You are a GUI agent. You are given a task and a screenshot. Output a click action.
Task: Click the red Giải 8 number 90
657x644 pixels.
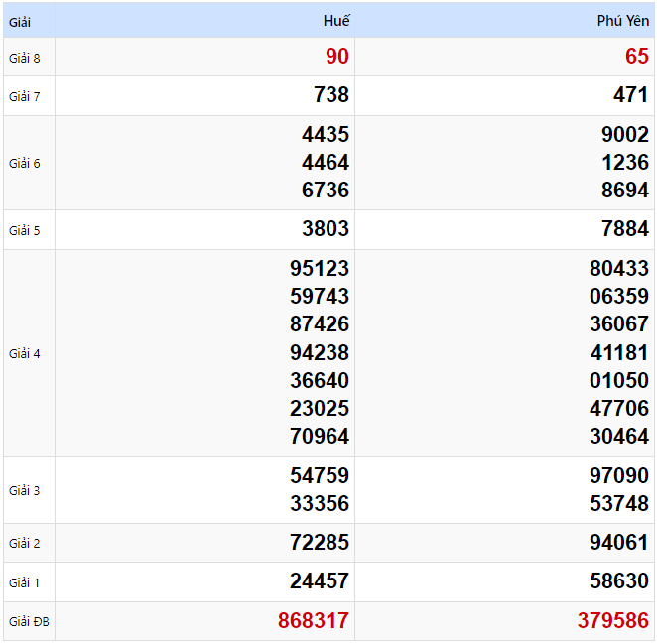tap(337, 57)
